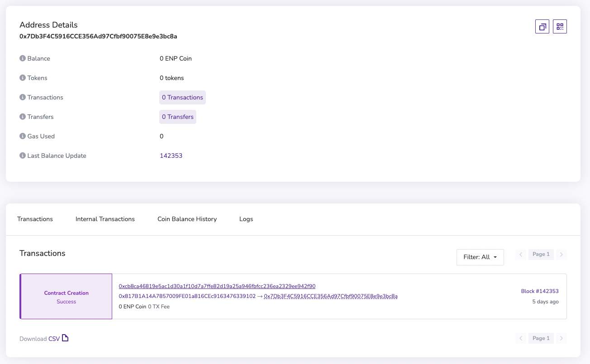Open block 142353 from Last Balance Update

171,155
